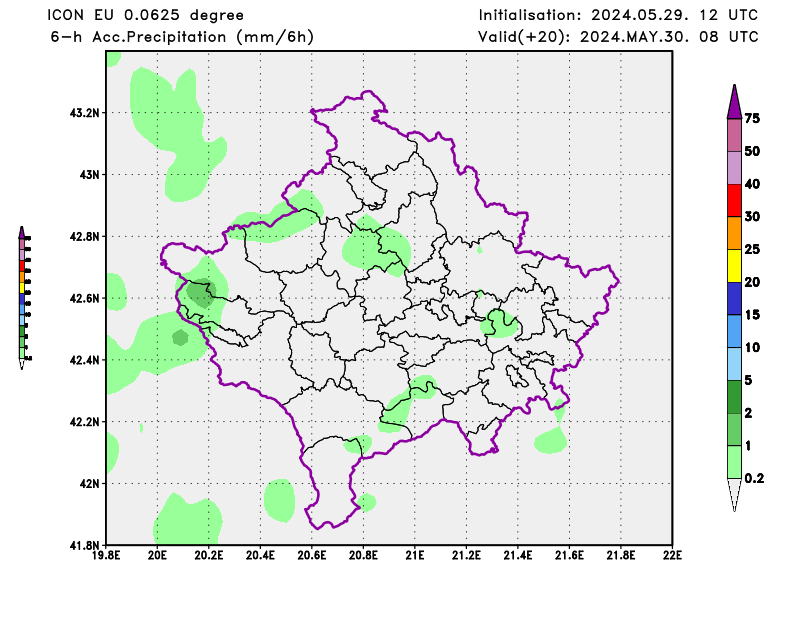Click the '42N' latitude label
Image resolution: width=800 pixels, height=618 pixels.
(x=90, y=483)
